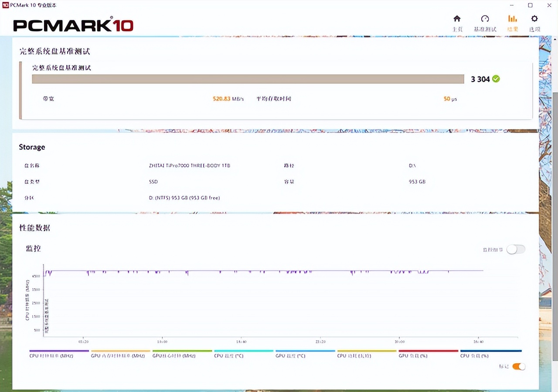Click the 520.83 MB/s bandwidth value
558x392 pixels.
coord(228,99)
